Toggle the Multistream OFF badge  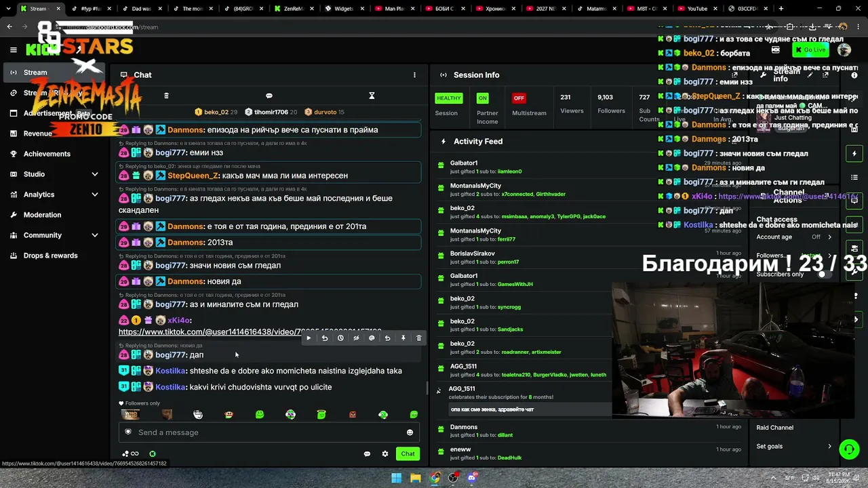[x=519, y=98]
